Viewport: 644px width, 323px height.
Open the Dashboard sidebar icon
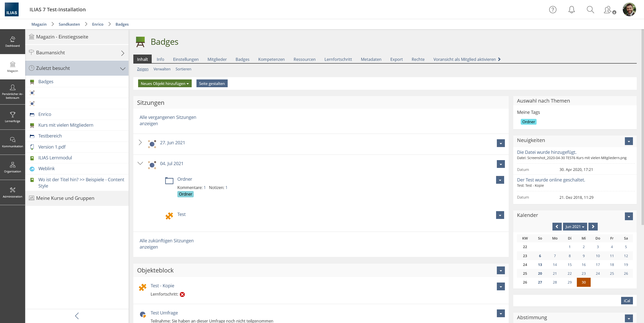tap(13, 41)
